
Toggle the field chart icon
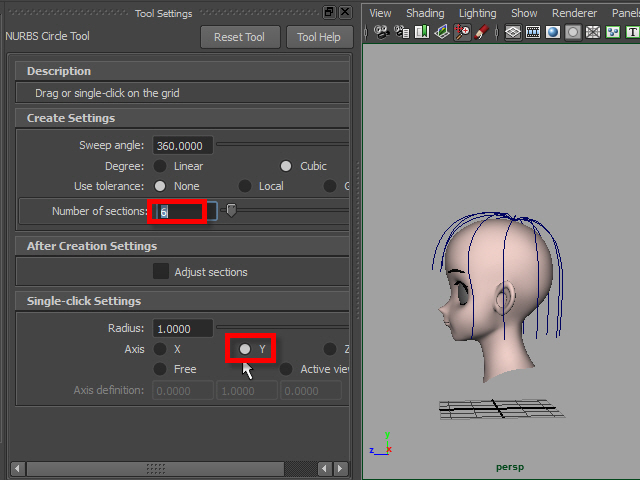click(593, 32)
